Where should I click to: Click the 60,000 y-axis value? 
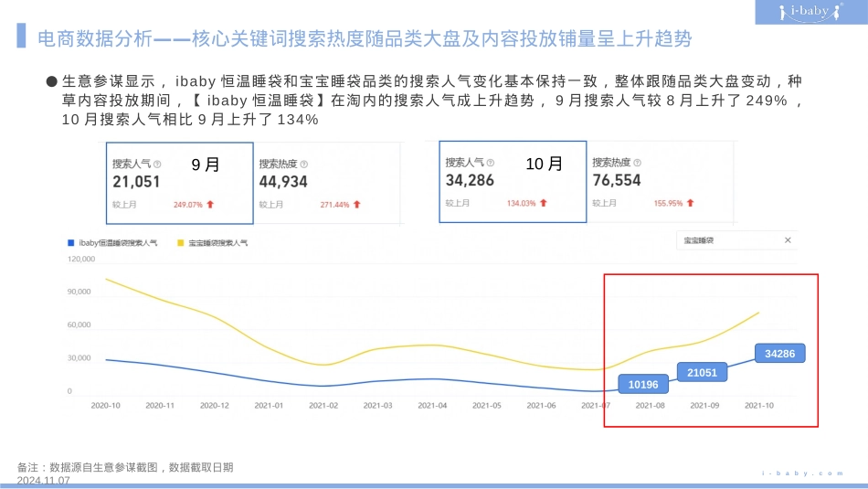(79, 325)
